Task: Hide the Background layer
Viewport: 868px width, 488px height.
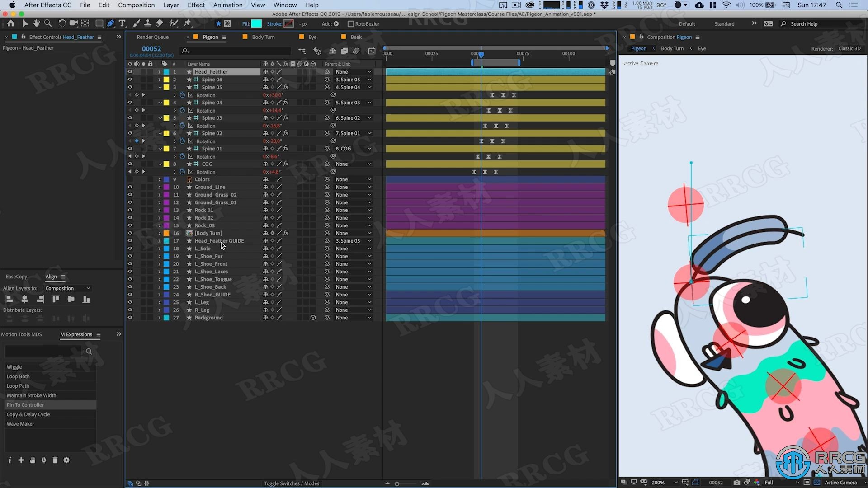Action: click(x=130, y=318)
